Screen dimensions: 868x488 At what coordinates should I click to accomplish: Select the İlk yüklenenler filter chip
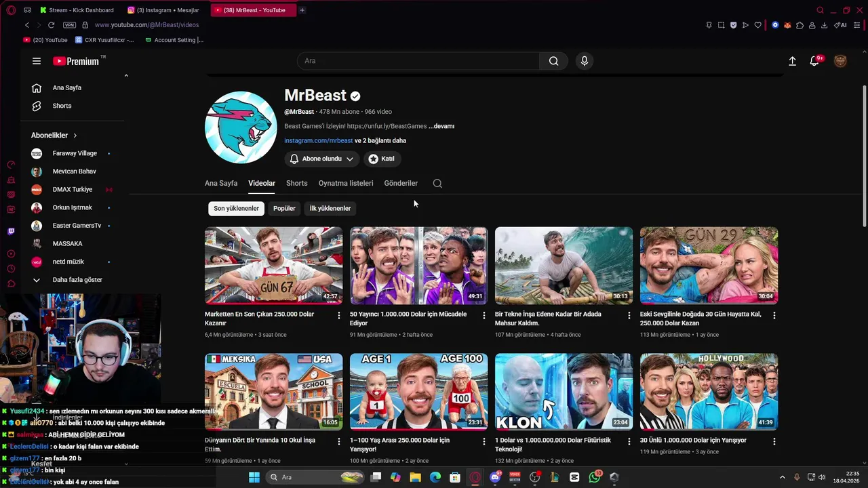pyautogui.click(x=330, y=208)
